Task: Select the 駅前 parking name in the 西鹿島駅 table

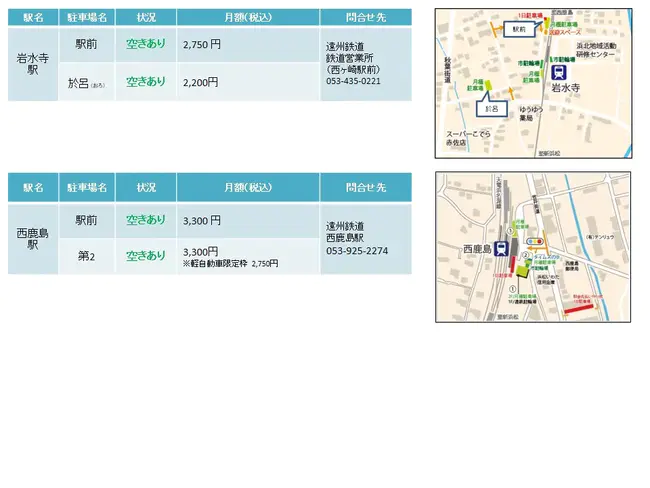Action: 86,220
